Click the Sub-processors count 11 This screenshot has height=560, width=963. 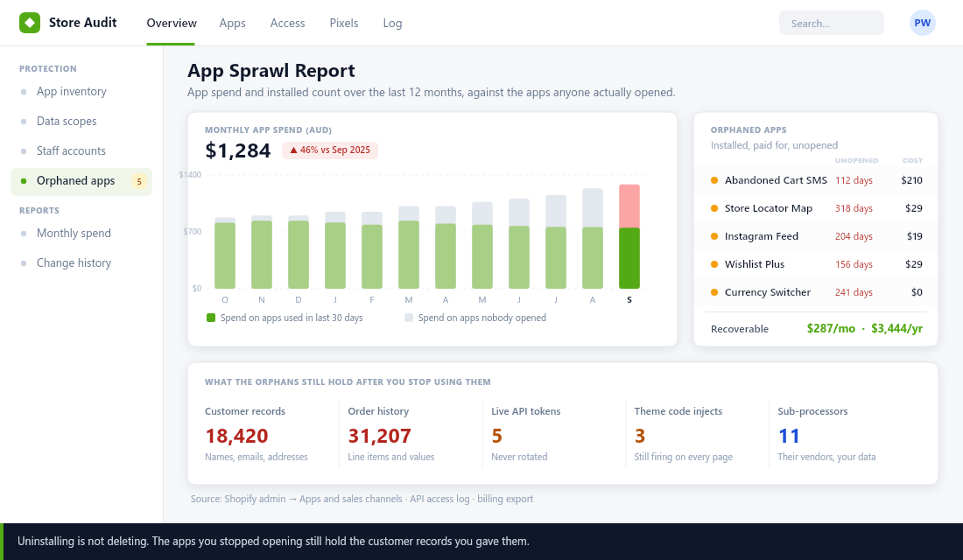[x=789, y=436]
